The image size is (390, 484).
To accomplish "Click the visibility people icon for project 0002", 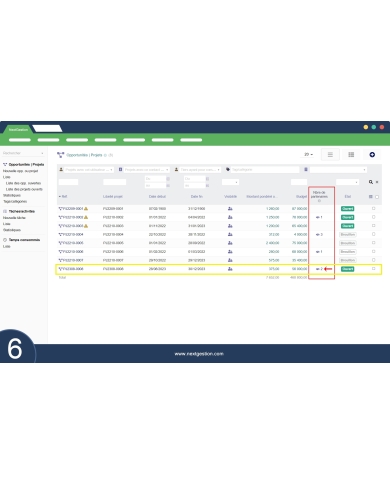I will pyautogui.click(x=230, y=217).
